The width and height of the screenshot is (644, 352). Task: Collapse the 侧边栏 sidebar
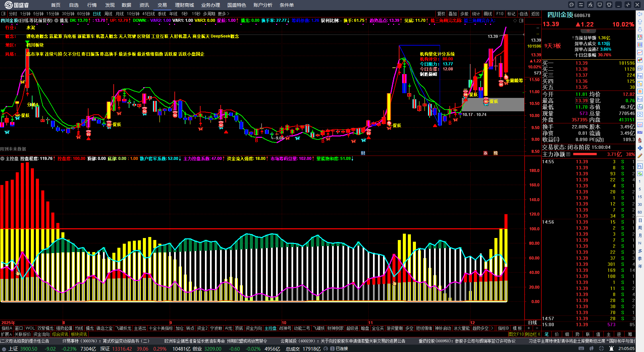533,334
